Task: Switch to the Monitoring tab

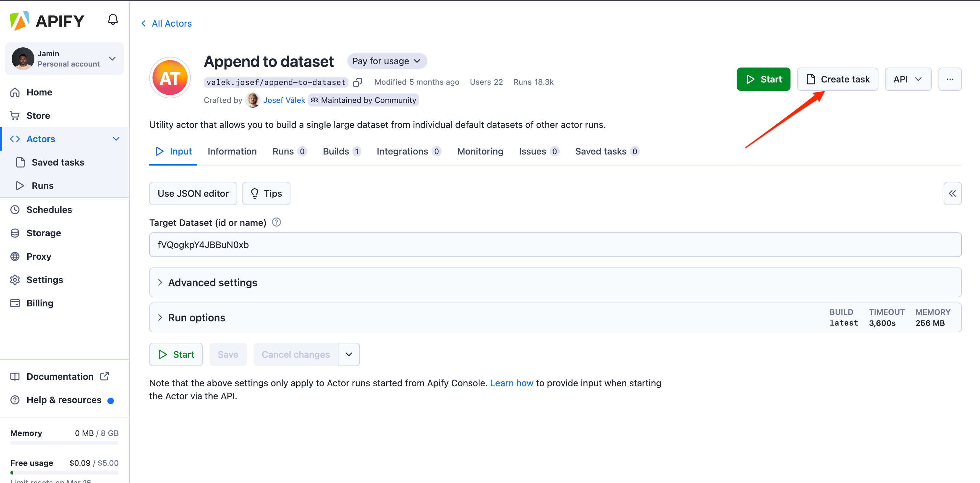Action: coord(480,151)
